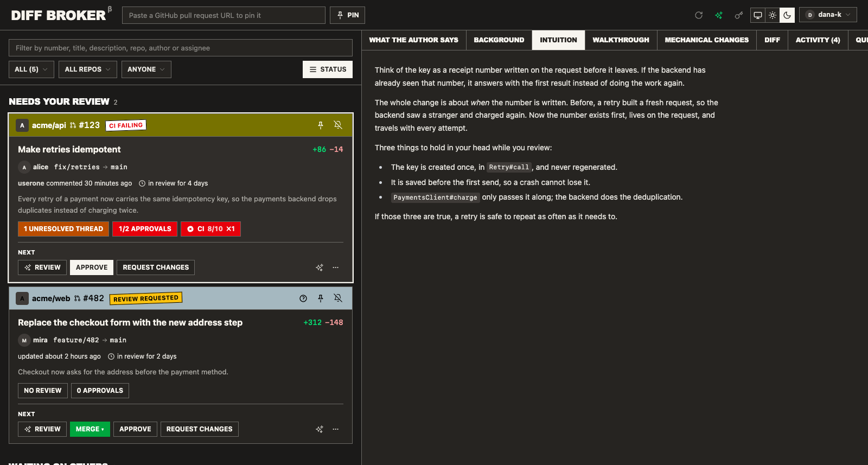Switch to the dark theme moon icon

[x=787, y=15]
